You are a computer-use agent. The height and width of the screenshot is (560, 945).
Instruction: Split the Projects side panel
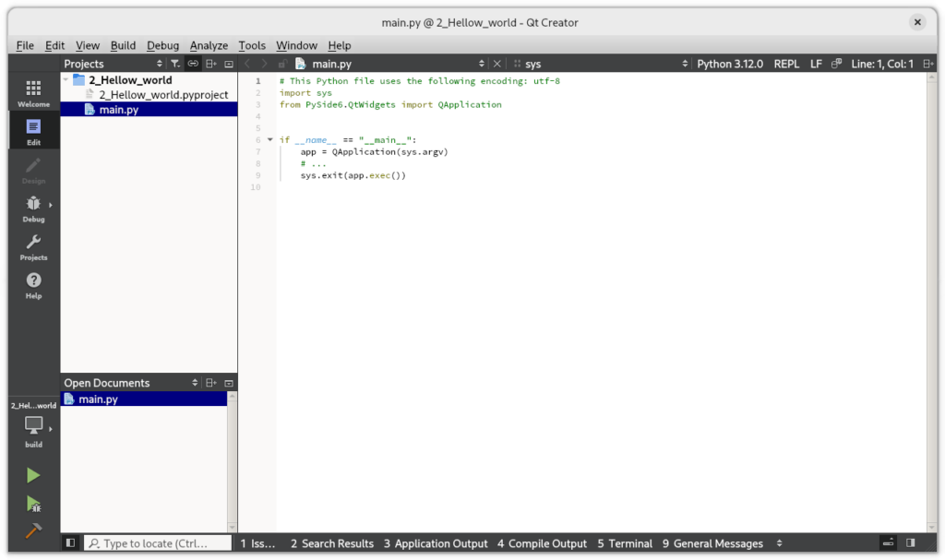click(211, 64)
